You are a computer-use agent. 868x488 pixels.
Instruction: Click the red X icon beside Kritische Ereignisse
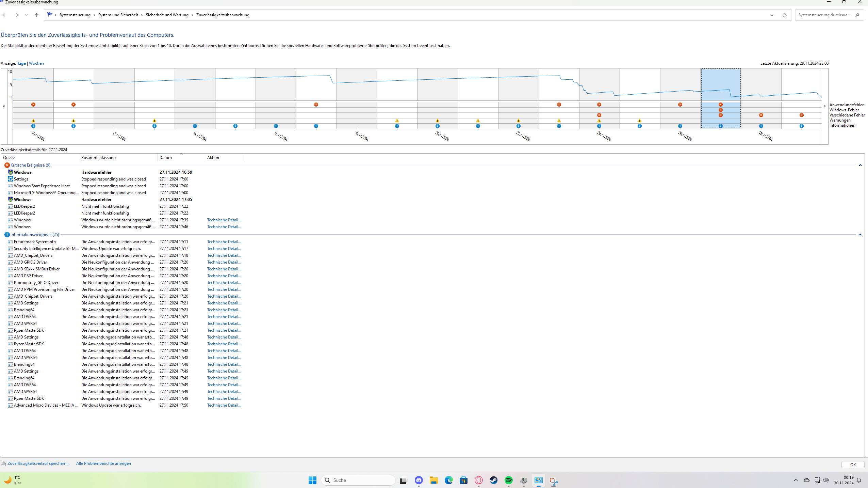pos(7,165)
